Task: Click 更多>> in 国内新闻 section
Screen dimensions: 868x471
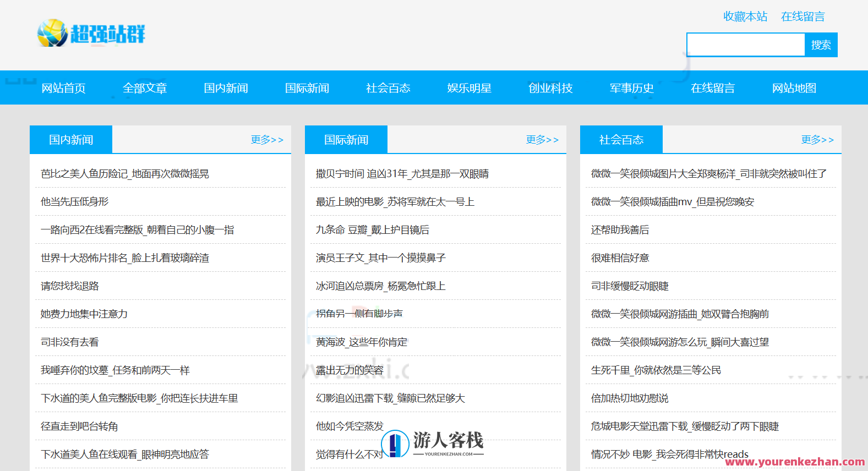Action: point(268,140)
